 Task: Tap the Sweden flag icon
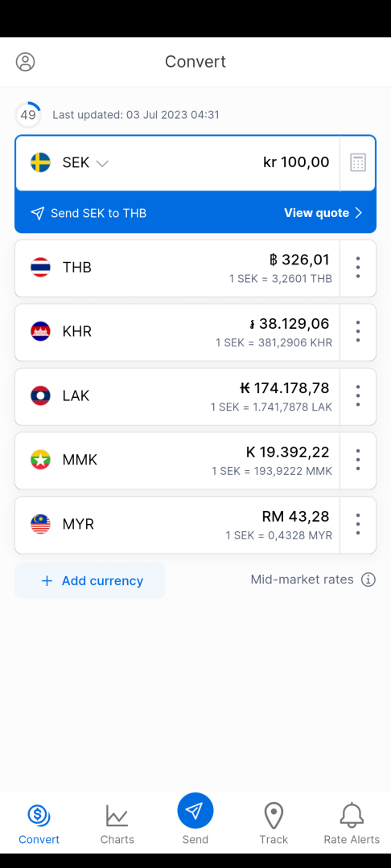(40, 162)
